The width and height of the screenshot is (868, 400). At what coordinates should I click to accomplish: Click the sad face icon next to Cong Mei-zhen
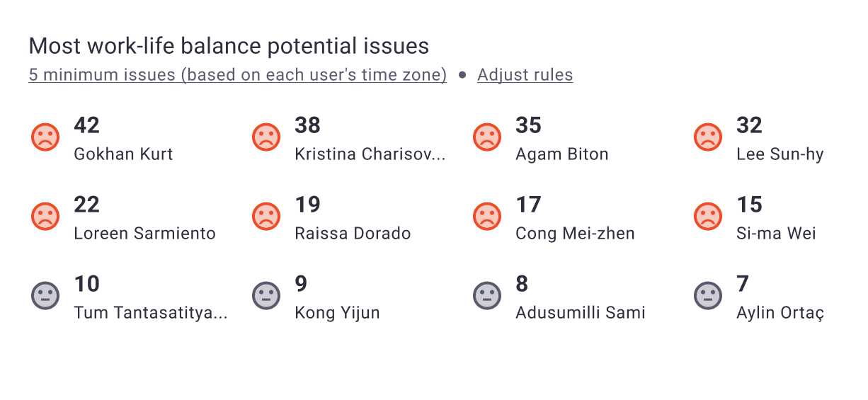click(x=487, y=216)
